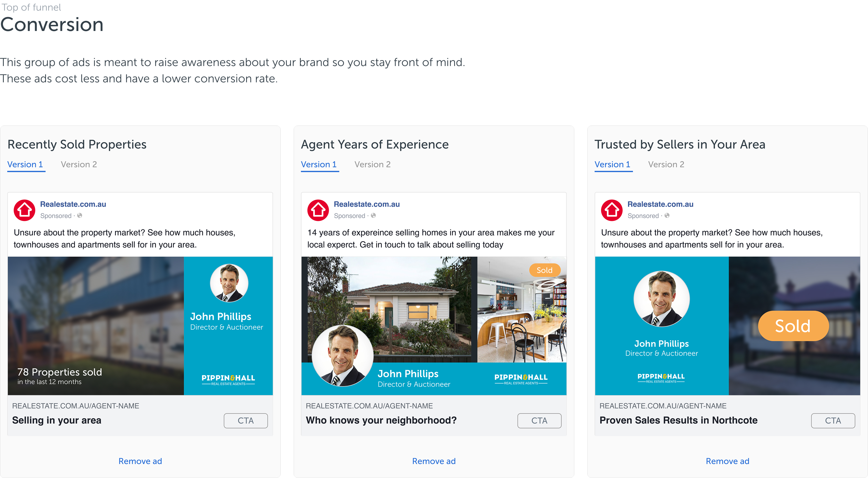
Task: Select Version 1 tab under Recently Sold Properties
Action: pyautogui.click(x=25, y=164)
